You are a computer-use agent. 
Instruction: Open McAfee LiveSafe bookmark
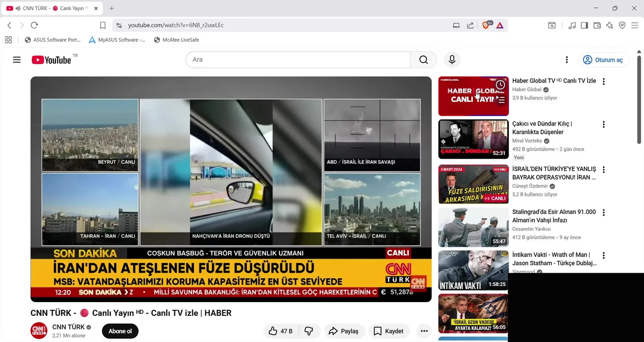(176, 40)
